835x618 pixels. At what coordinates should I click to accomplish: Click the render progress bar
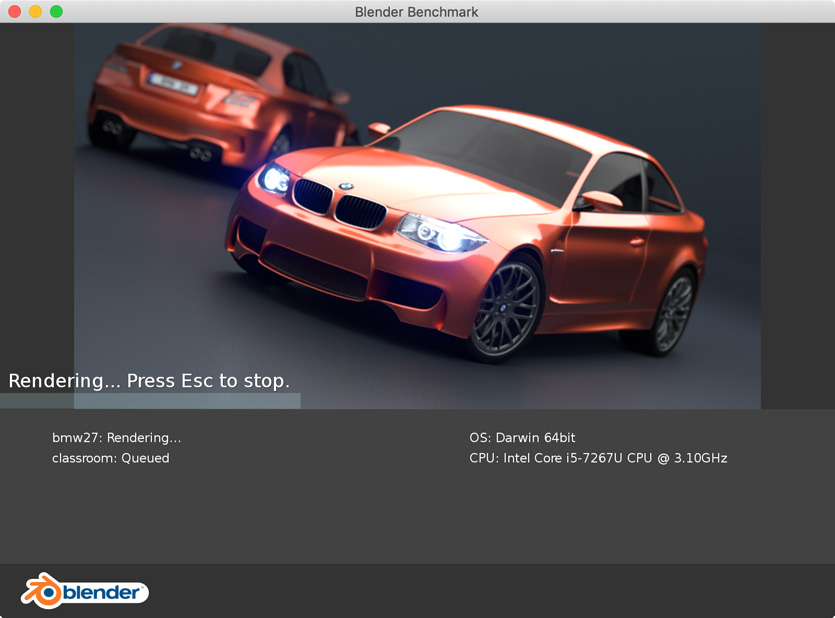150,401
